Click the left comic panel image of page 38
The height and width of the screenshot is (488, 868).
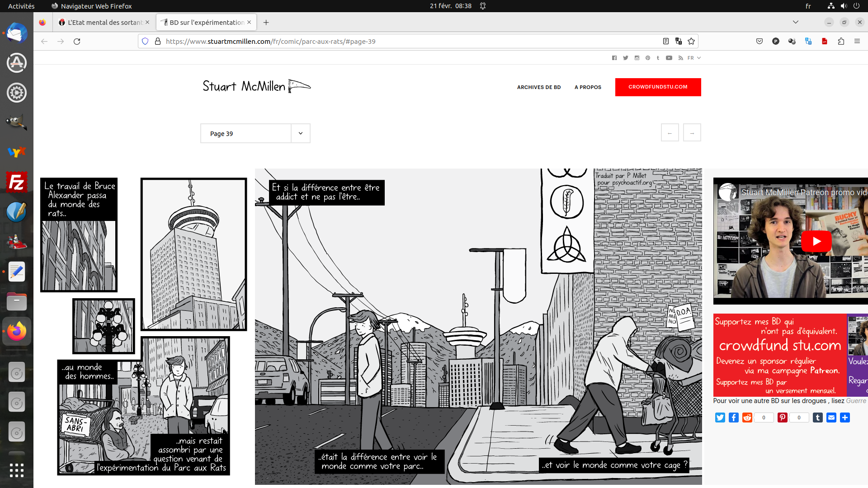click(x=143, y=326)
